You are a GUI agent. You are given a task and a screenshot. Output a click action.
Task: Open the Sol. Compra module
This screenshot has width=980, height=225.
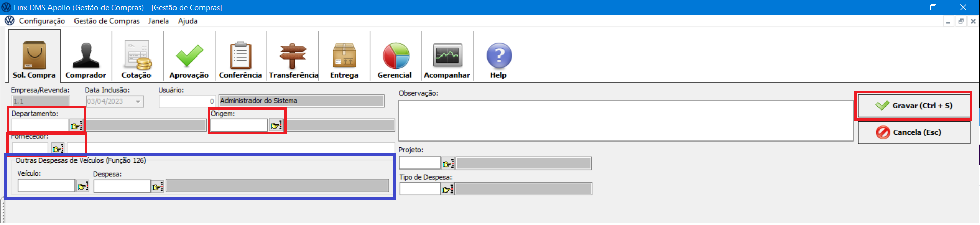34,55
